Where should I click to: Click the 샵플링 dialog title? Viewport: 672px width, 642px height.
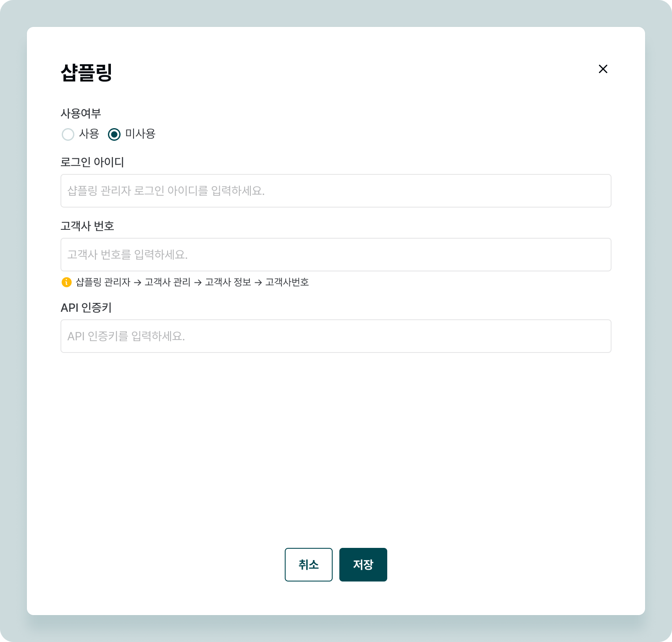[x=87, y=72]
